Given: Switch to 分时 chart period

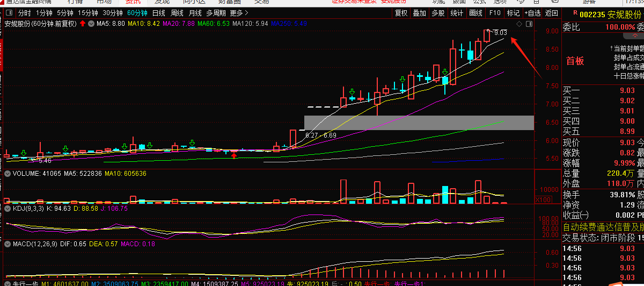Looking at the screenshot, I should [x=25, y=13].
